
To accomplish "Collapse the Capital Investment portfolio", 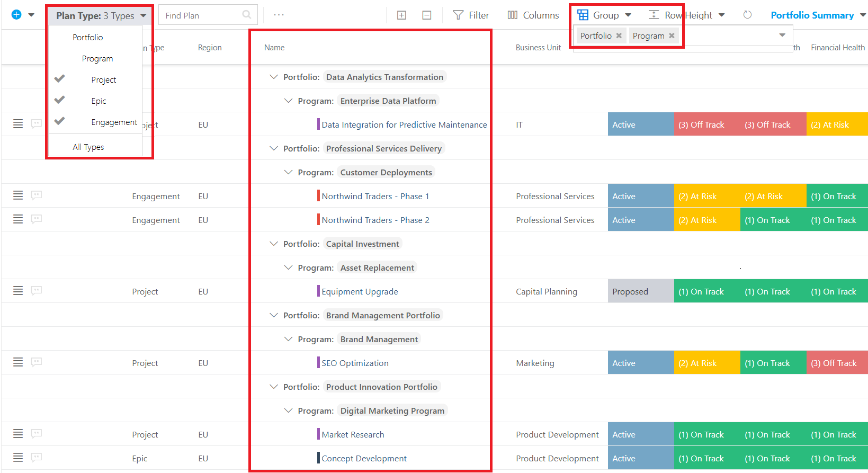I will tap(274, 244).
